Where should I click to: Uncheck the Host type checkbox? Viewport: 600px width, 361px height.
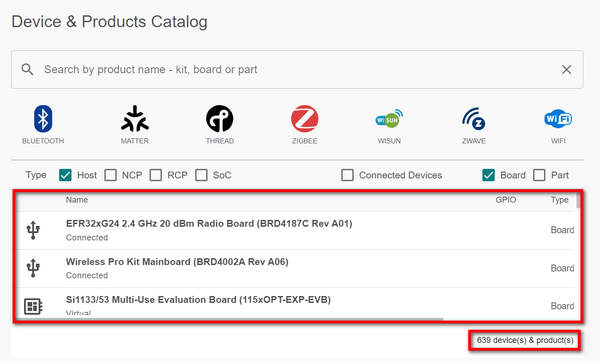pyautogui.click(x=65, y=175)
